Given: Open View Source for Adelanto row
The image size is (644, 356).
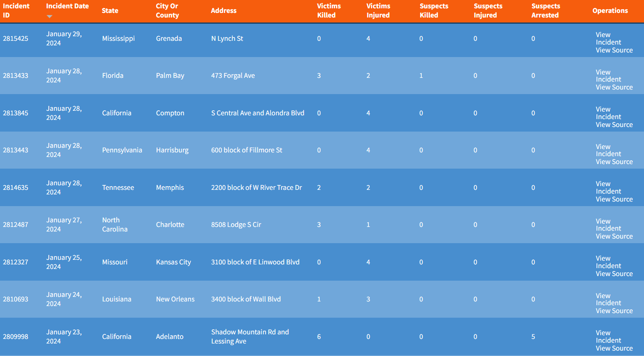Looking at the screenshot, I should pos(614,349).
